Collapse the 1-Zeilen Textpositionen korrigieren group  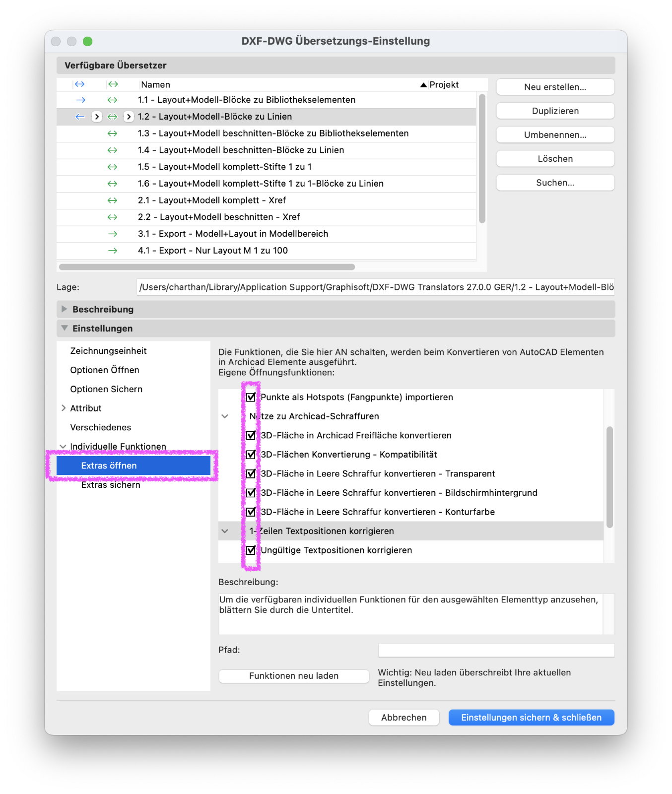pos(225,531)
